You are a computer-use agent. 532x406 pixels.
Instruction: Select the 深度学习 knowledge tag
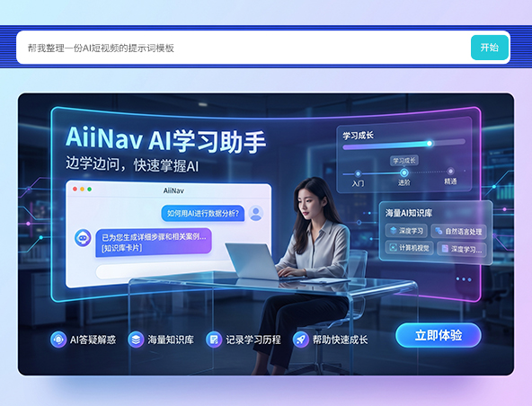[x=406, y=231]
